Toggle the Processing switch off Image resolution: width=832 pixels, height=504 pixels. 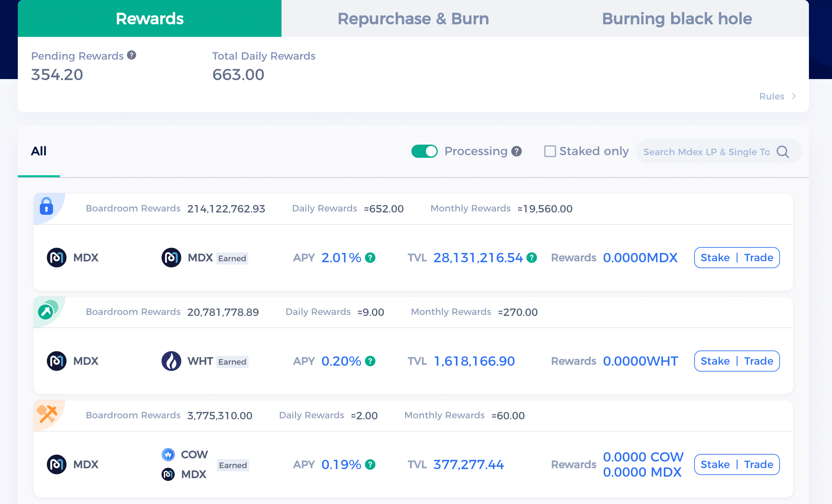[x=425, y=151]
